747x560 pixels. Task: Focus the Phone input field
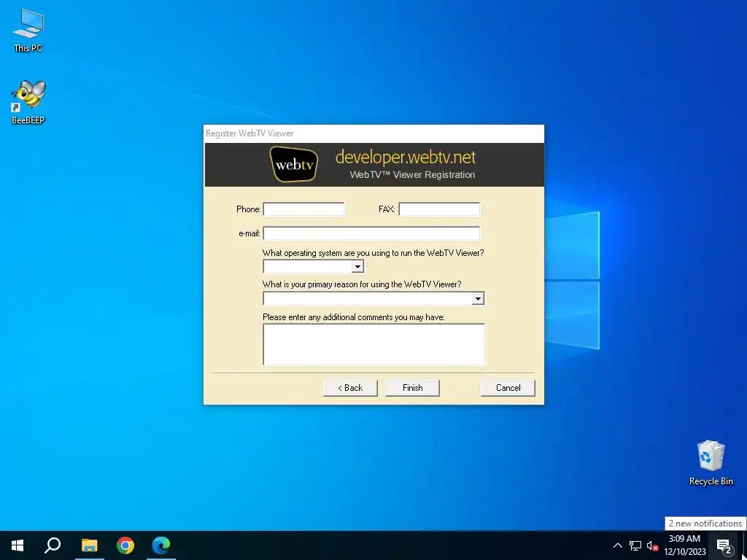point(303,209)
